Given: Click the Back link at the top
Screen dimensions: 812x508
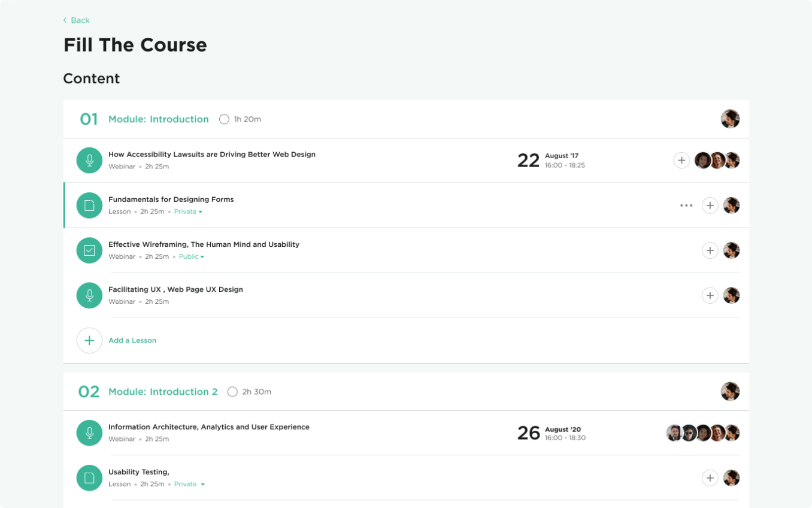Looking at the screenshot, I should pyautogui.click(x=76, y=20).
